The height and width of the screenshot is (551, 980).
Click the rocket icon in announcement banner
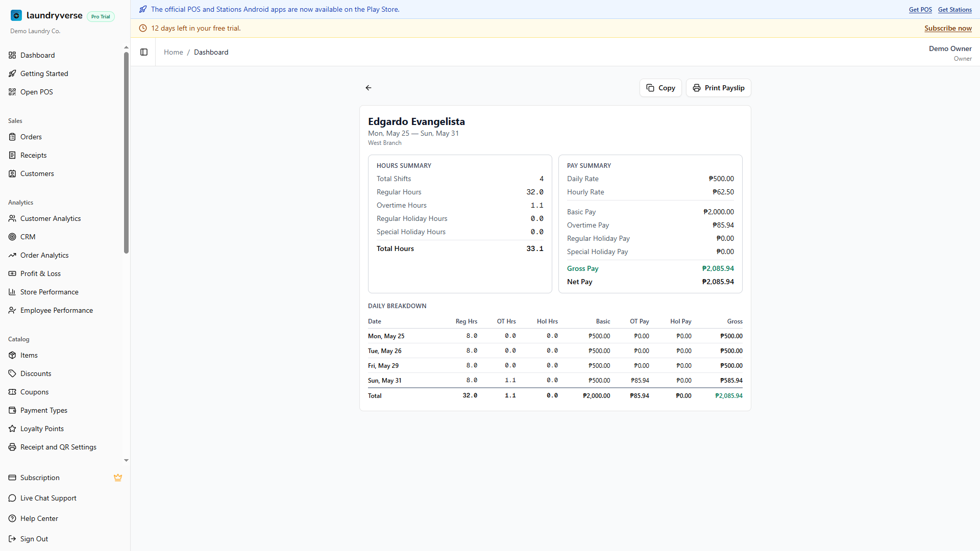pos(143,9)
